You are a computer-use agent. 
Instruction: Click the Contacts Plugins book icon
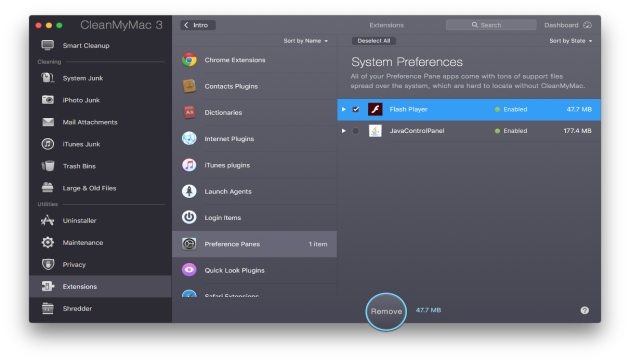pos(189,86)
